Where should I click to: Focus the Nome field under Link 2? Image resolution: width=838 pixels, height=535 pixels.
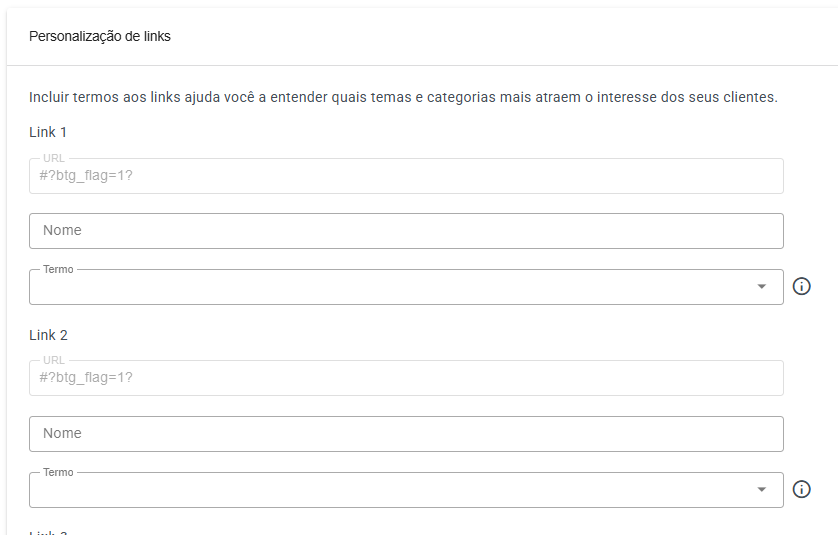point(406,434)
